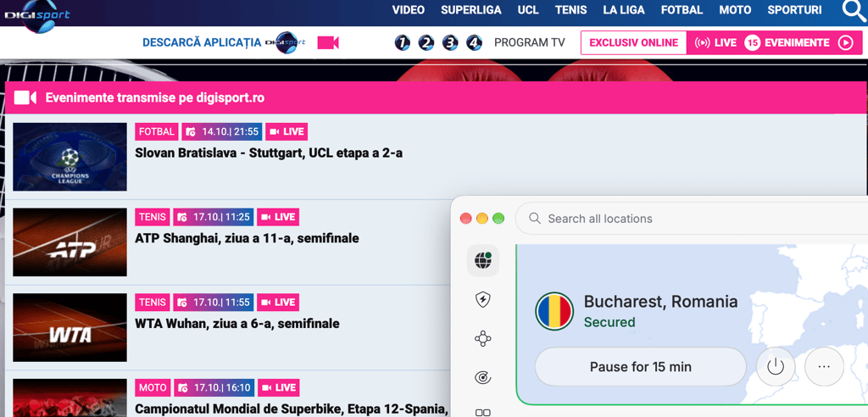
Task: Open the LA LIGA menu
Action: pyautogui.click(x=624, y=10)
